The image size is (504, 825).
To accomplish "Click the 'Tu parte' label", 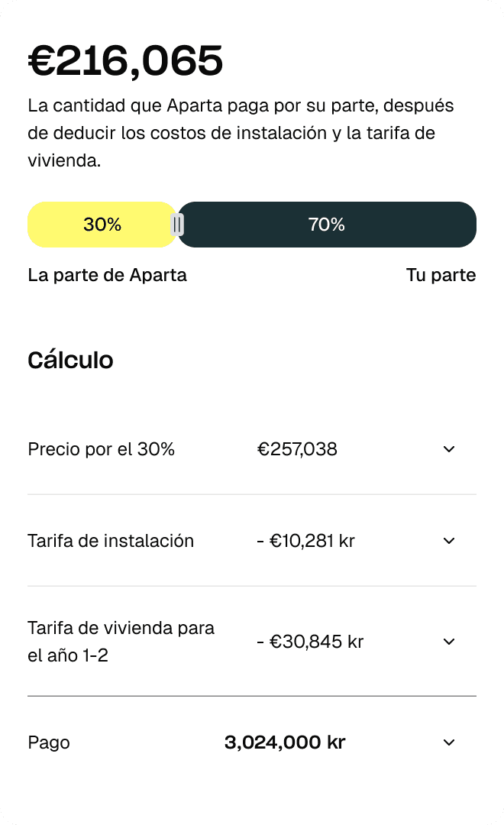I will (441, 275).
